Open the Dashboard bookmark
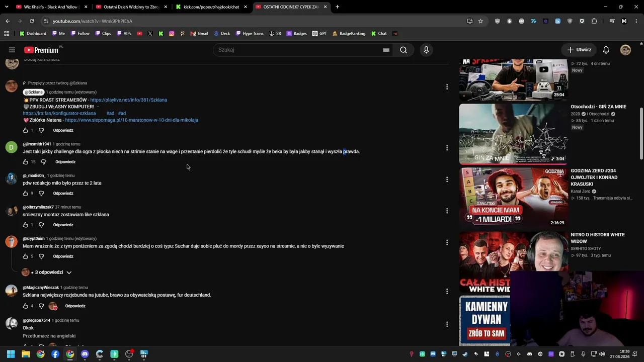The image size is (644, 362). coord(33,34)
